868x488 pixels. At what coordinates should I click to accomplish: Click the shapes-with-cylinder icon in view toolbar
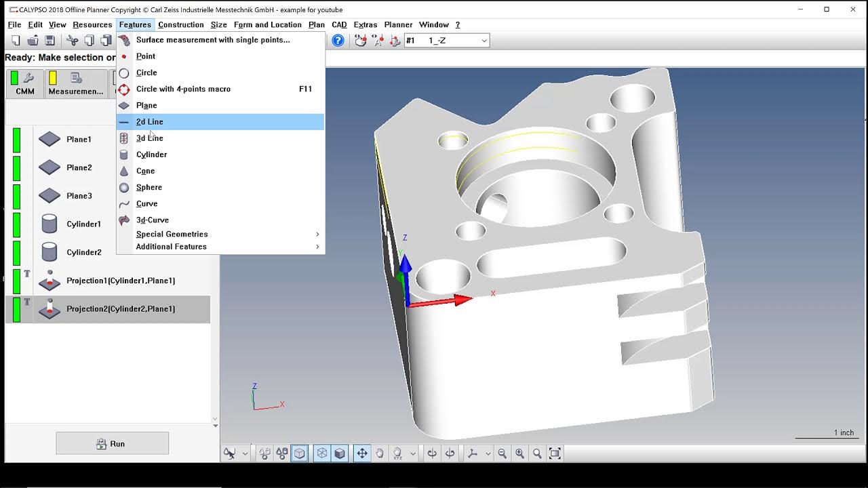tap(281, 453)
